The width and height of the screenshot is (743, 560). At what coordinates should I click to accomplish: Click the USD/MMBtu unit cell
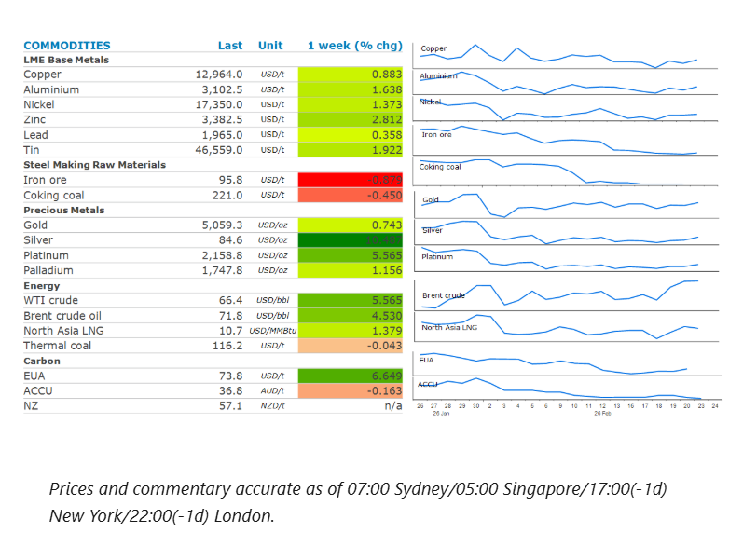(272, 331)
